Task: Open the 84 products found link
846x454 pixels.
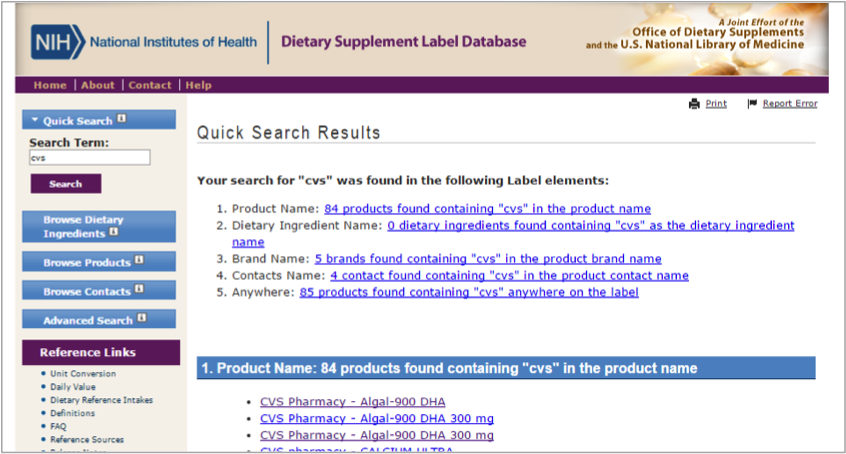Action: pyautogui.click(x=487, y=209)
